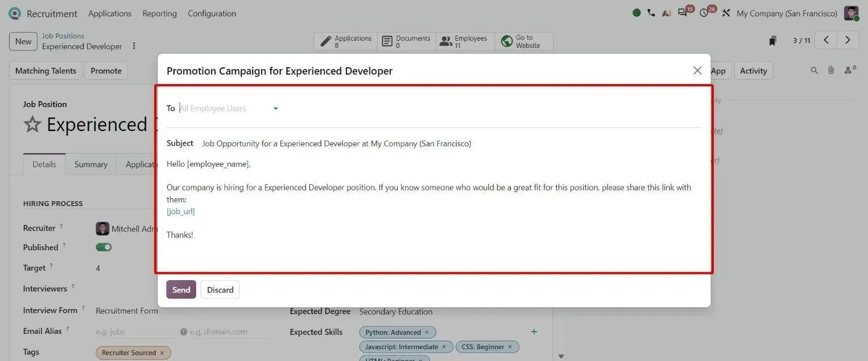
Task: Click the Job Positions breadcrumb link
Action: [x=63, y=36]
